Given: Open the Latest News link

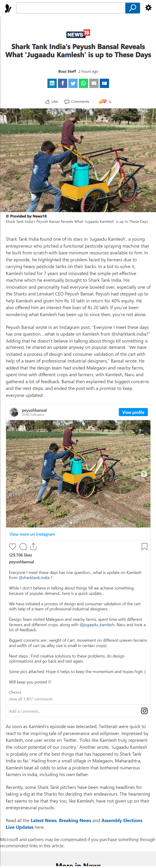Looking at the screenshot, I should (x=43, y=820).
